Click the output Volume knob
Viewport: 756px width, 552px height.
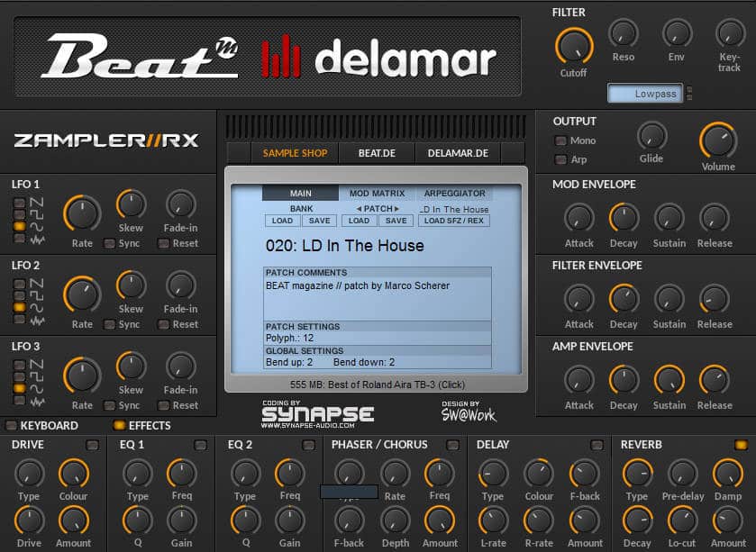pos(718,140)
